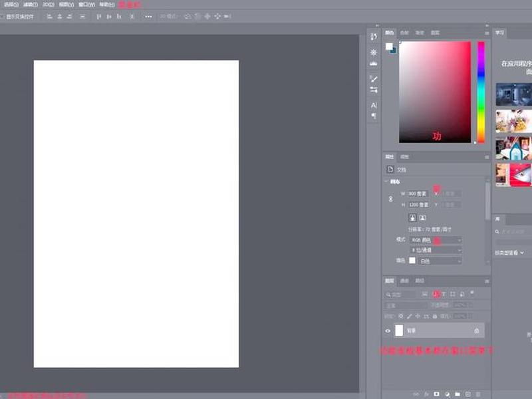532x399 pixels.
Task: Open the brush icon in the collapsed dock
Action: point(374,79)
